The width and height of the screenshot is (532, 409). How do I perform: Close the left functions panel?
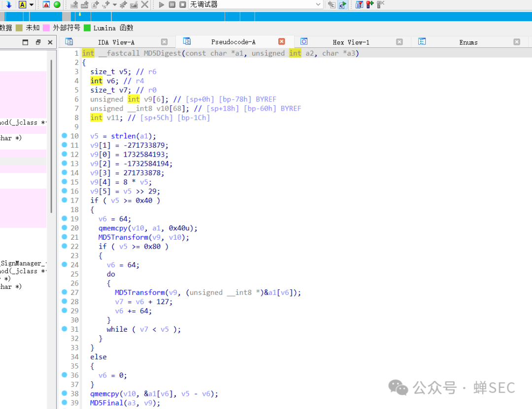coord(50,42)
